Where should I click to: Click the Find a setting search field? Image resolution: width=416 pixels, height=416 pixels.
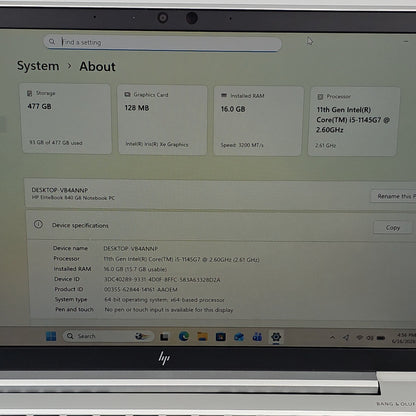pos(162,43)
